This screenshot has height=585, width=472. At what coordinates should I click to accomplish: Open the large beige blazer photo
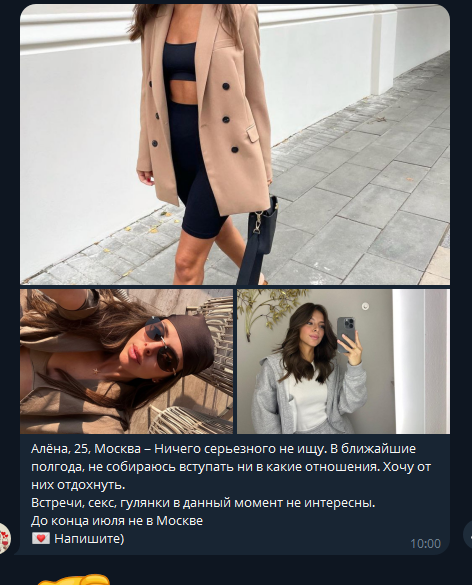(x=235, y=144)
